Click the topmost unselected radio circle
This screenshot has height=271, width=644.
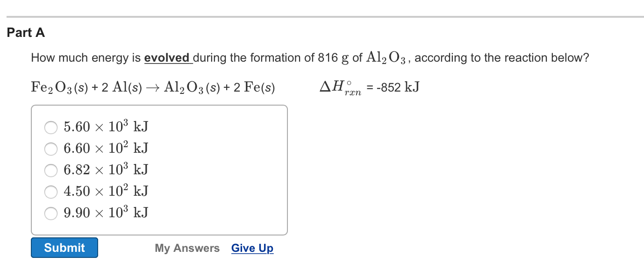pos(51,127)
